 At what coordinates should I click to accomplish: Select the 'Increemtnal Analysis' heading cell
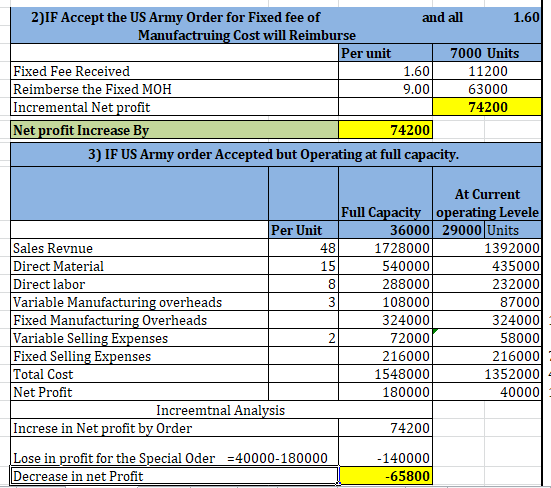221,410
